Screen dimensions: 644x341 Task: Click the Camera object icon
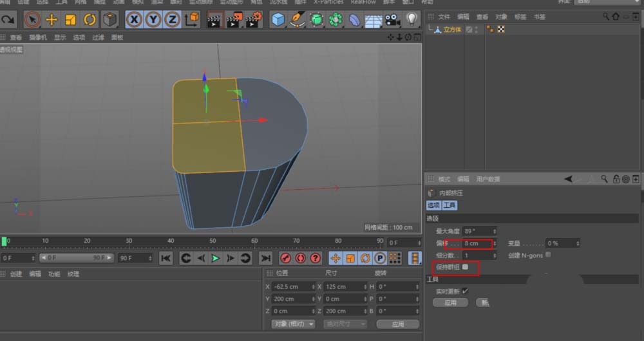[392, 20]
